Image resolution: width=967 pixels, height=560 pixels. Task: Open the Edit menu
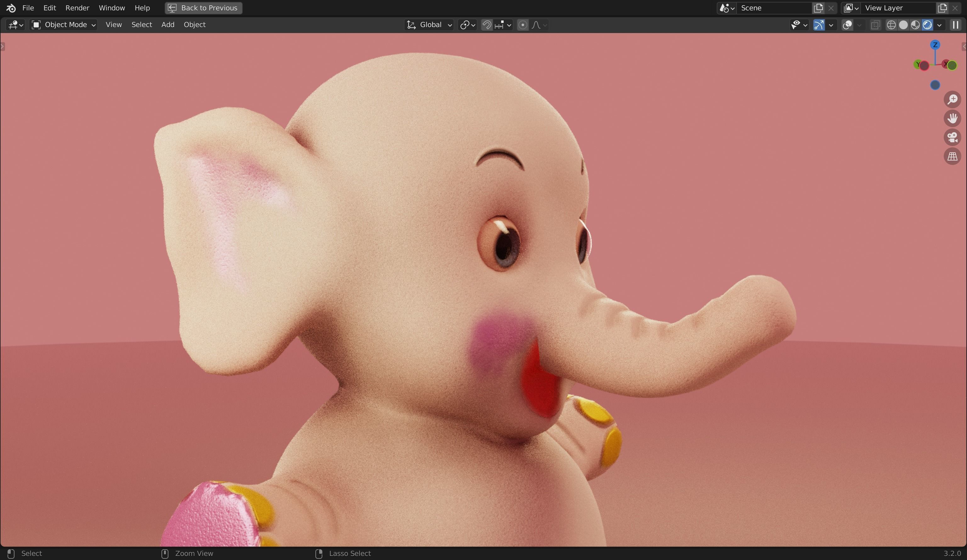coord(49,8)
